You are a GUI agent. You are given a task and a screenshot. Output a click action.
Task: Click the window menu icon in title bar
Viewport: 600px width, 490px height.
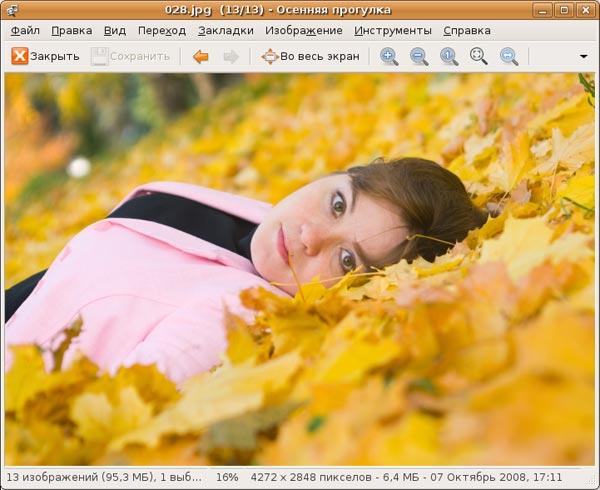(12, 10)
